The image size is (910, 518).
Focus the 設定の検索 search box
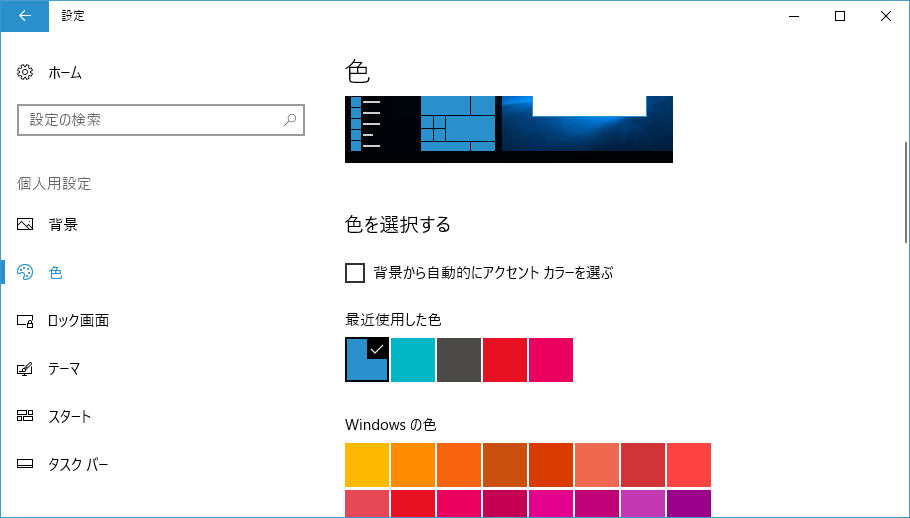pyautogui.click(x=161, y=120)
